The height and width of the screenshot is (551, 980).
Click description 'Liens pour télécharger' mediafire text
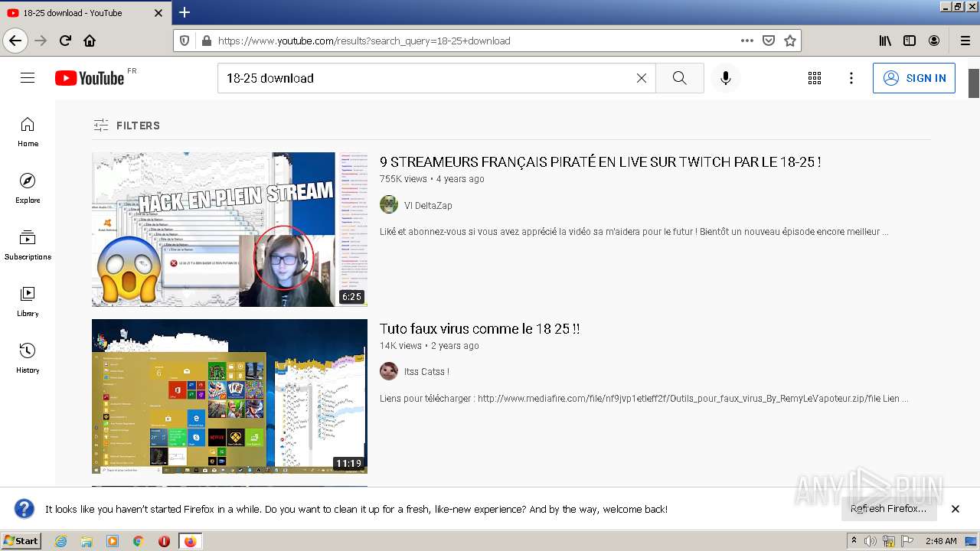pyautogui.click(x=644, y=399)
